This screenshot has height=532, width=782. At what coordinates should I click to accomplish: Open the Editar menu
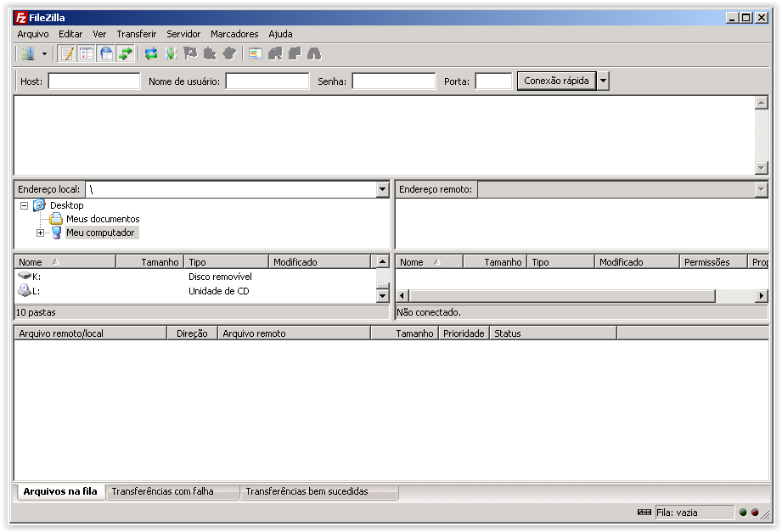click(70, 34)
